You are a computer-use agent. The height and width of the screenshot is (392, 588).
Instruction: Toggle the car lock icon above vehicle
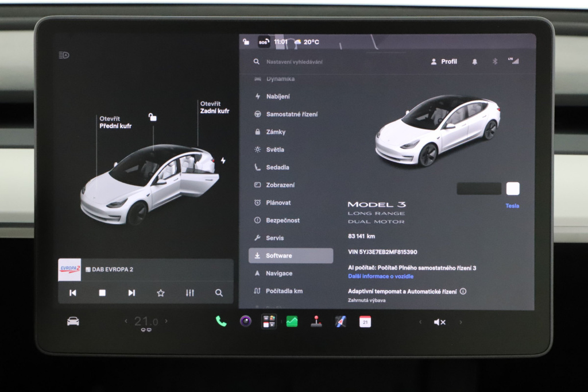pos(152,117)
